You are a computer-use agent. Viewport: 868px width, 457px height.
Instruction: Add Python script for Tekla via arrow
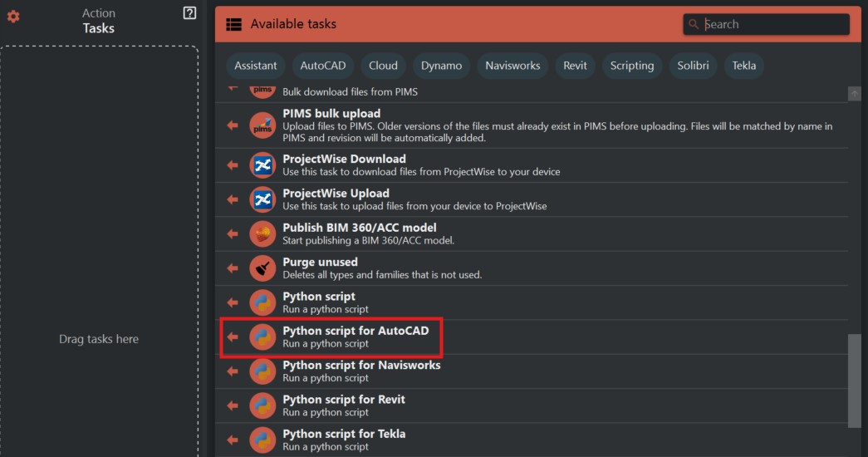(233, 440)
